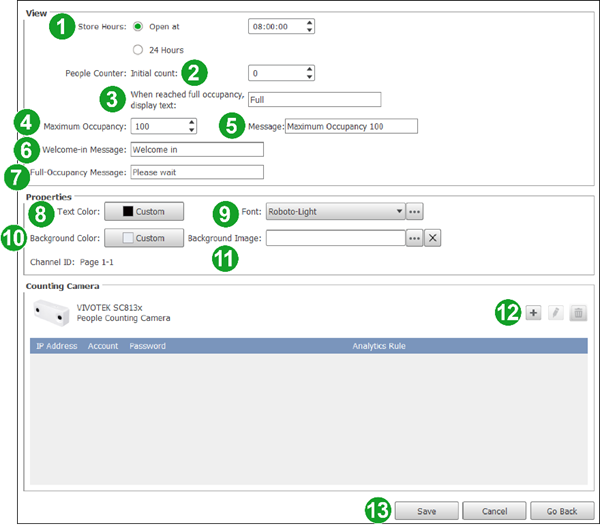Click the People Counting Camera label
Viewport: 600px width, 526px height.
click(123, 318)
